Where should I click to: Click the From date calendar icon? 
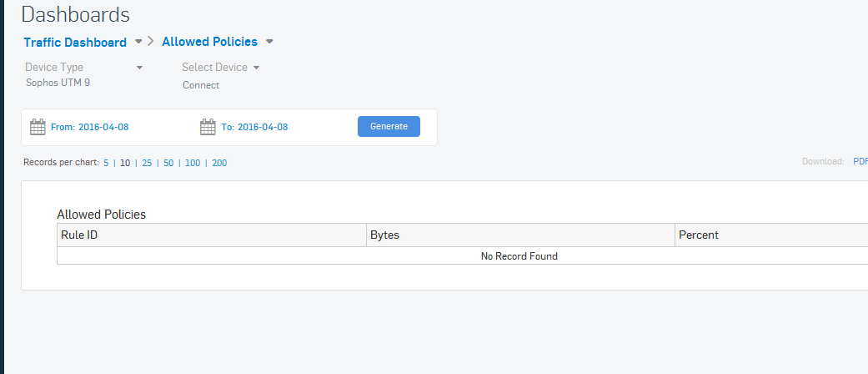click(38, 127)
